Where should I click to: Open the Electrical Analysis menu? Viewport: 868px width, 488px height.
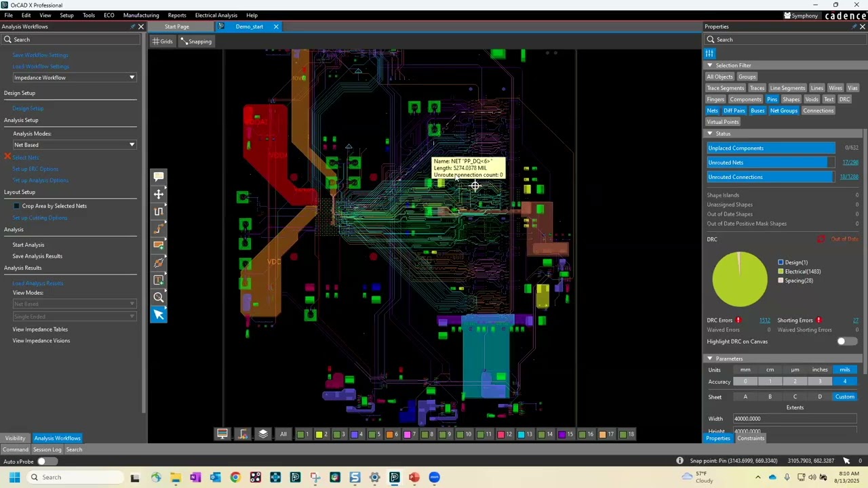pos(216,15)
